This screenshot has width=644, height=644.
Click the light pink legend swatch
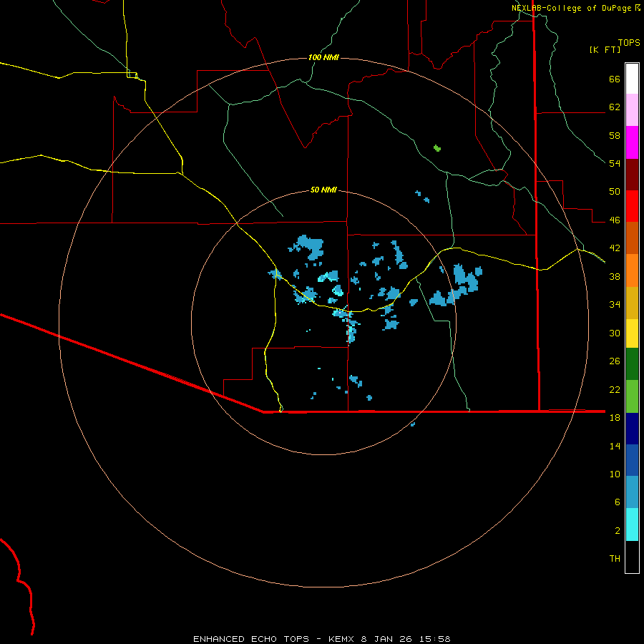click(632, 109)
